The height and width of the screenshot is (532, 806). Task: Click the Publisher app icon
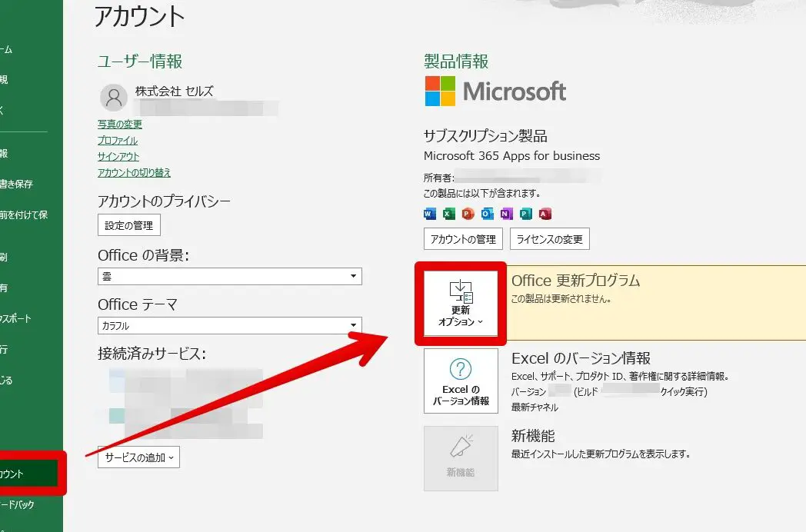click(x=525, y=214)
